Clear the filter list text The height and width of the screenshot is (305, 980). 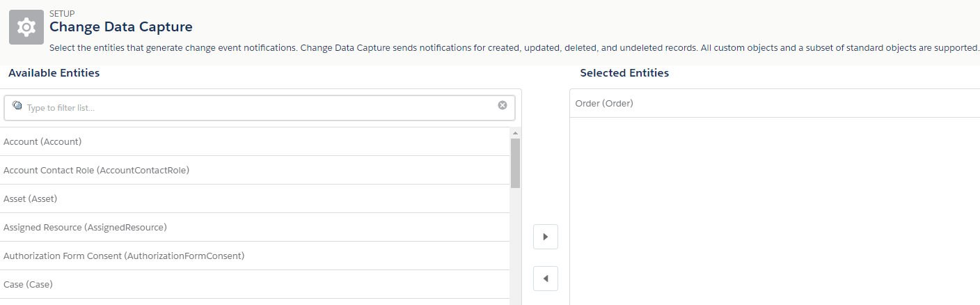pos(503,105)
